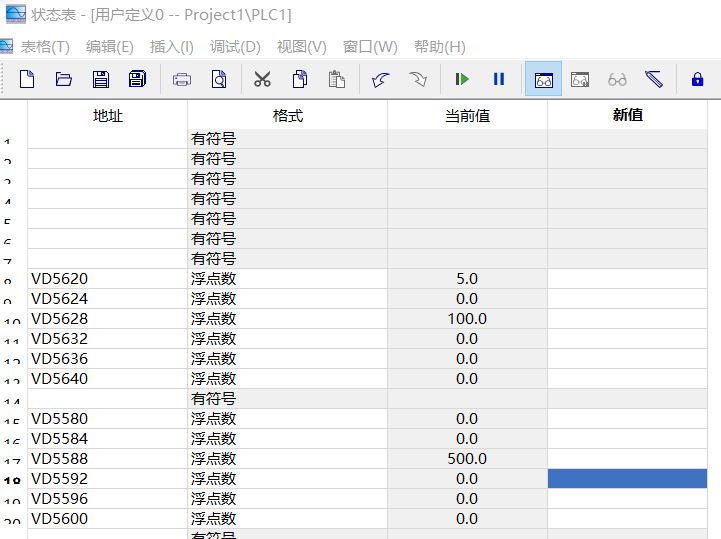Screen dimensions: 721x539
Task: Select the VD5600 address cell
Action: coord(108,519)
